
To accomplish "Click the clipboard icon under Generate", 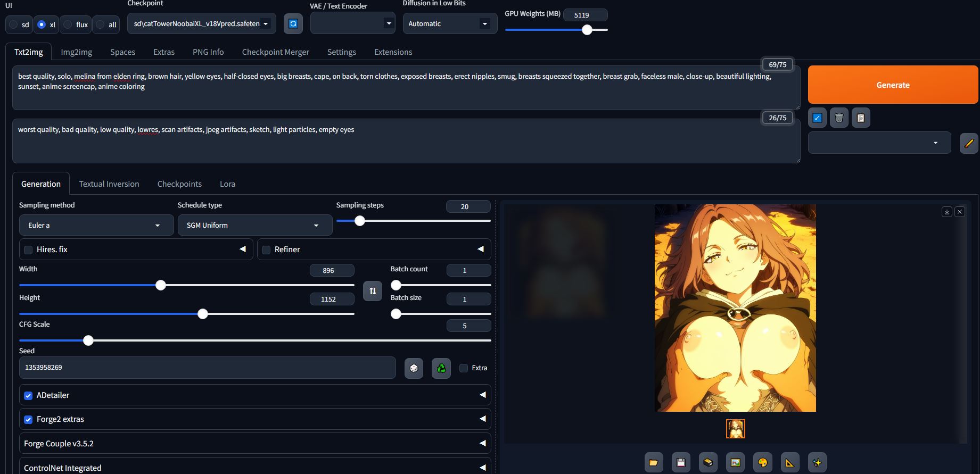I will (861, 118).
